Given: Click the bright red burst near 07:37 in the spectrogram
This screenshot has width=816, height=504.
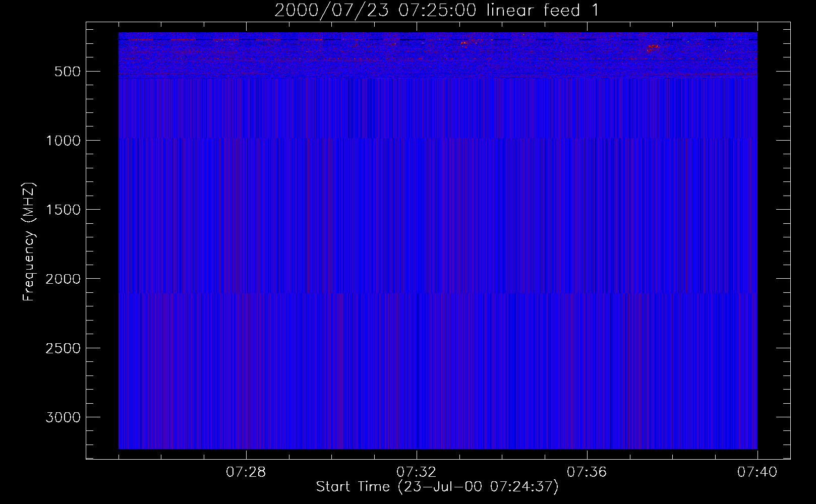Looking at the screenshot, I should [x=652, y=47].
